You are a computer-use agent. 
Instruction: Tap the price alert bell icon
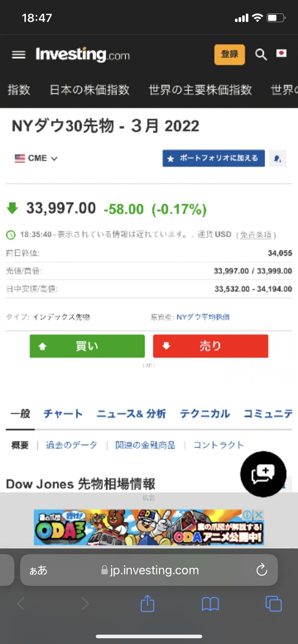click(x=277, y=158)
